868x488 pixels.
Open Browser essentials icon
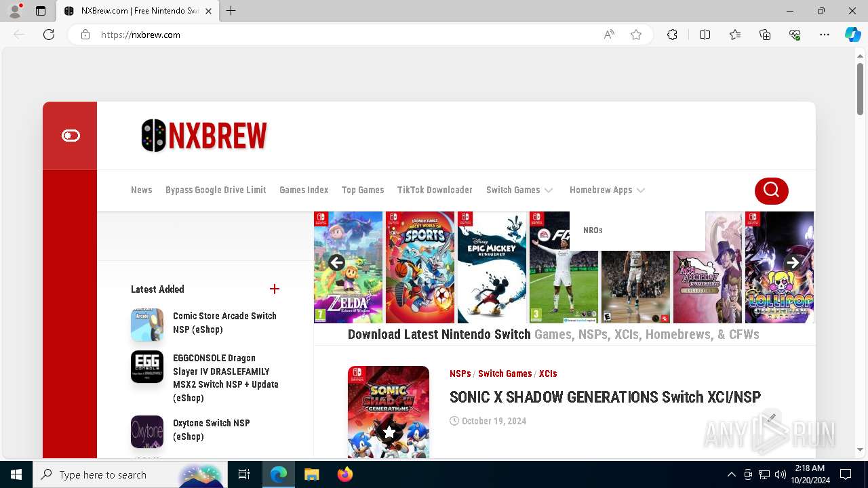[795, 35]
